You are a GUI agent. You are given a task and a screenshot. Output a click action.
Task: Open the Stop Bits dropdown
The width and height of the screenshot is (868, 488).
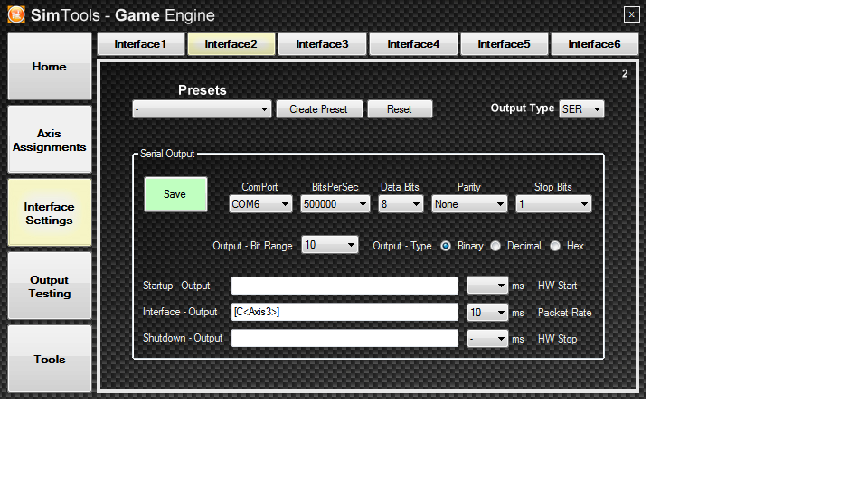click(x=553, y=204)
